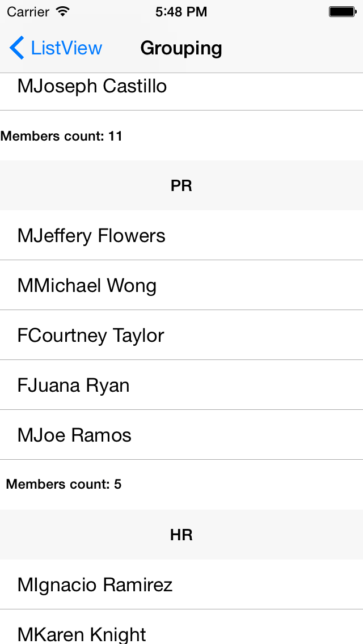Tap the back chevron arrow icon

point(17,48)
